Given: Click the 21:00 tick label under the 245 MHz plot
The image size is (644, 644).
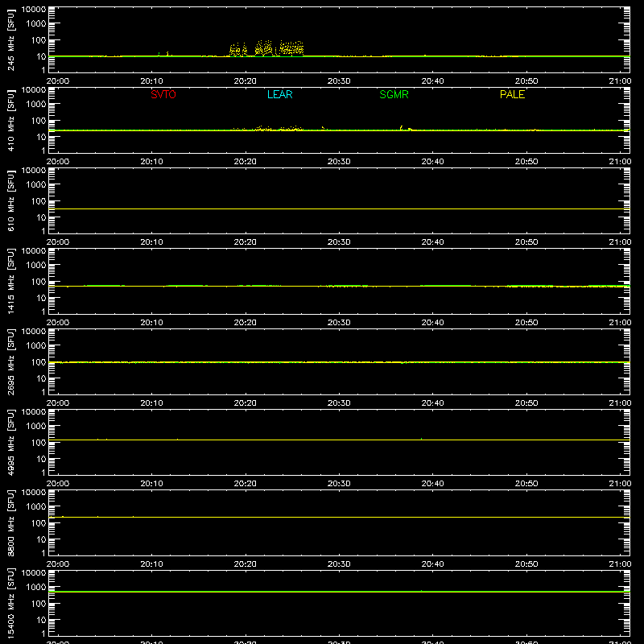Looking at the screenshot, I should pyautogui.click(x=620, y=81).
